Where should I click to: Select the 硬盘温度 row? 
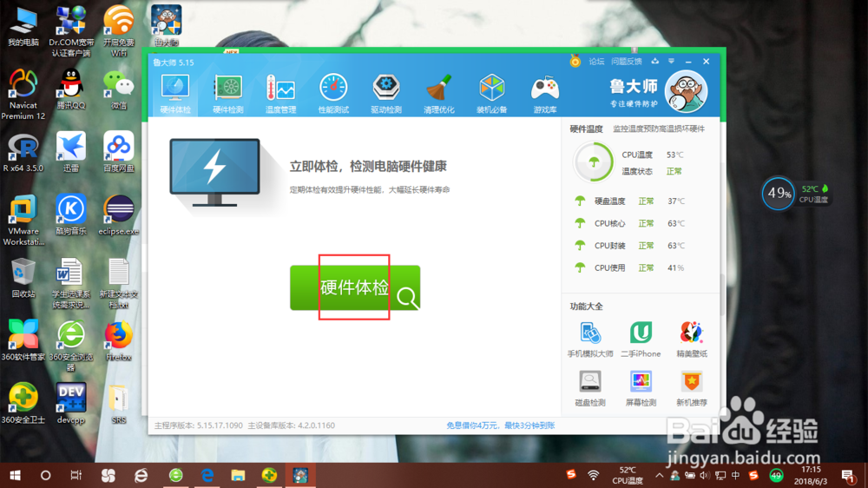[631, 201]
